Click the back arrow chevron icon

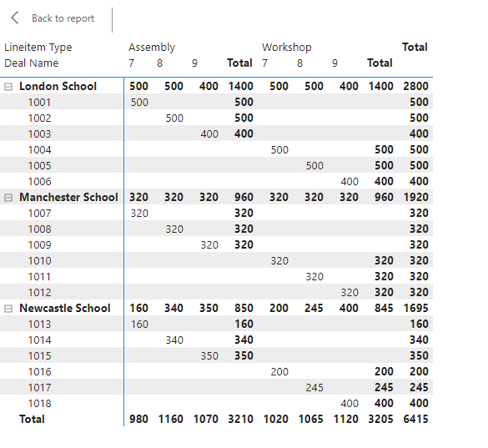15,18
